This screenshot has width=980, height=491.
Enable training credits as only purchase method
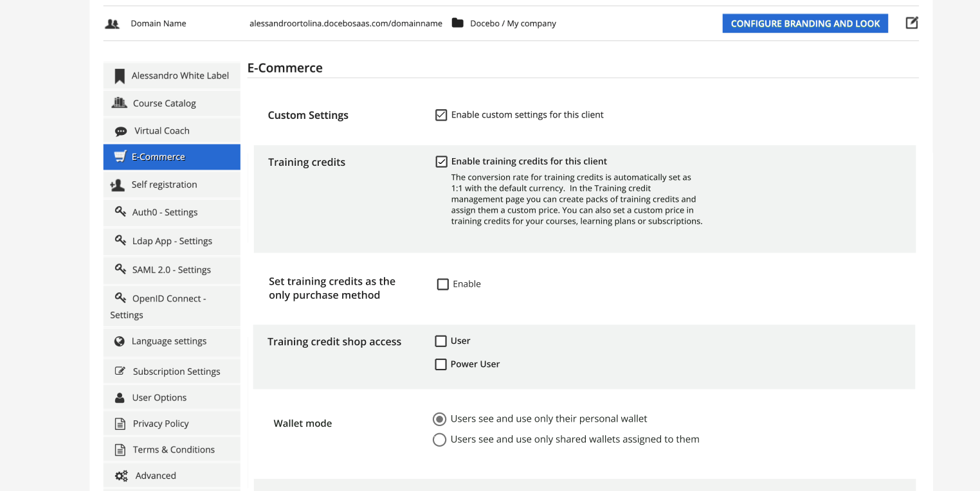(442, 284)
